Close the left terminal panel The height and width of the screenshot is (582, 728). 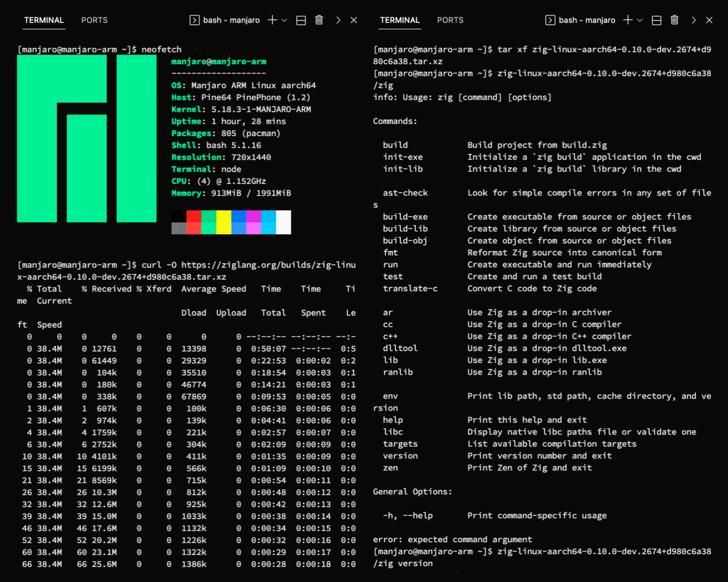354,20
